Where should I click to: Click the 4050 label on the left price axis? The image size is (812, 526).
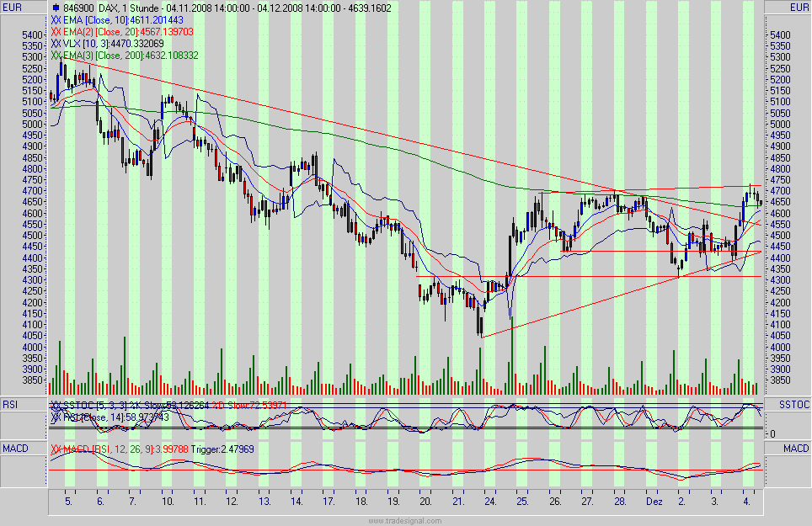click(x=33, y=336)
